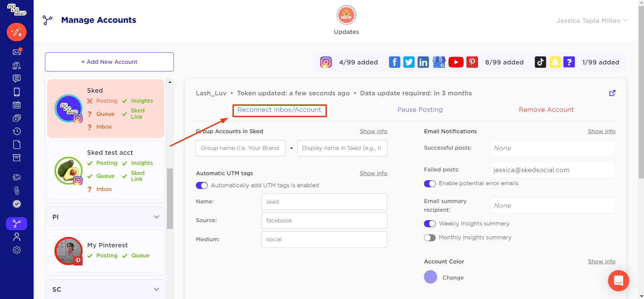Open the inbox envelope icon in sidebar
Screen dimensions: 644x299
pos(17,52)
